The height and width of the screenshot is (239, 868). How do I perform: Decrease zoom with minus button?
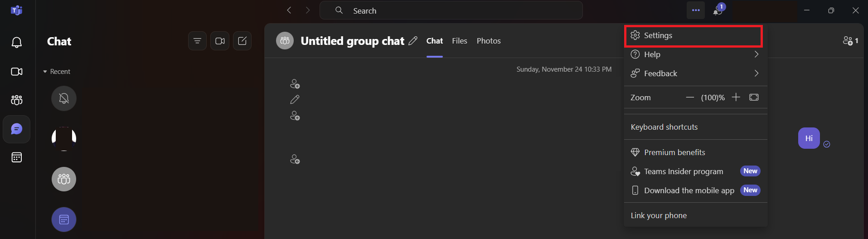(x=690, y=98)
